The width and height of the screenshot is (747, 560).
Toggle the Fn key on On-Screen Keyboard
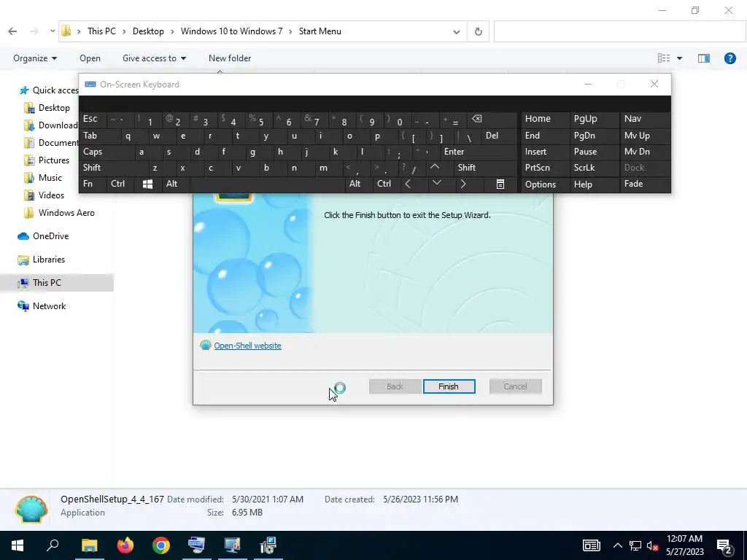tap(93, 184)
